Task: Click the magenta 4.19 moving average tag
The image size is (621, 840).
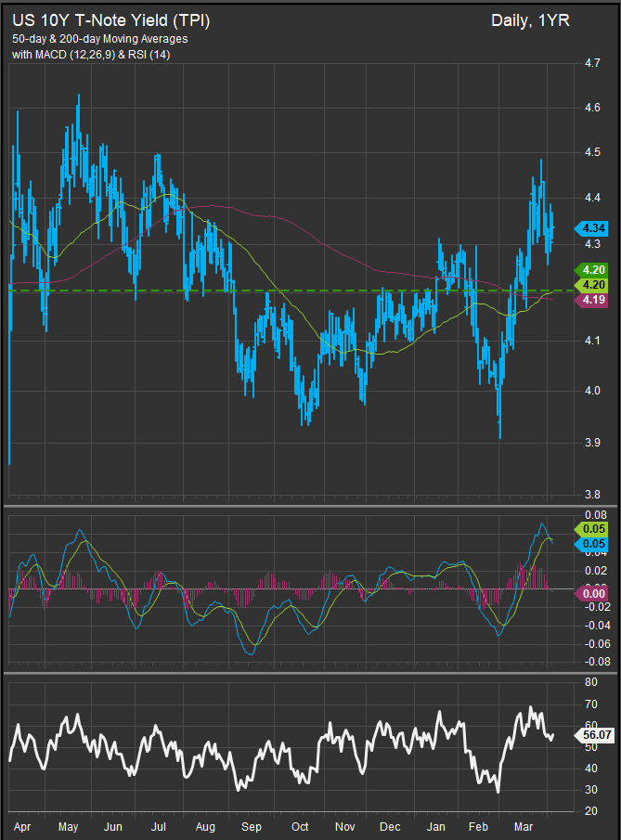Action: pyautogui.click(x=592, y=300)
